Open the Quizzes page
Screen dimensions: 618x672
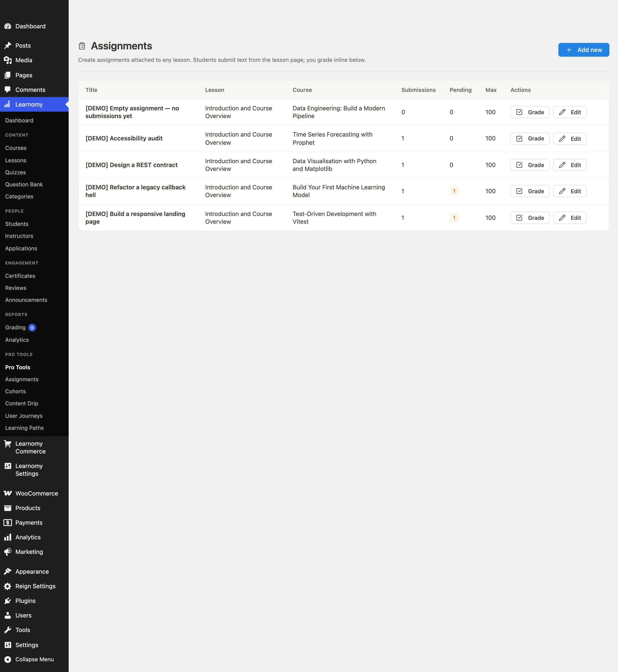click(15, 172)
